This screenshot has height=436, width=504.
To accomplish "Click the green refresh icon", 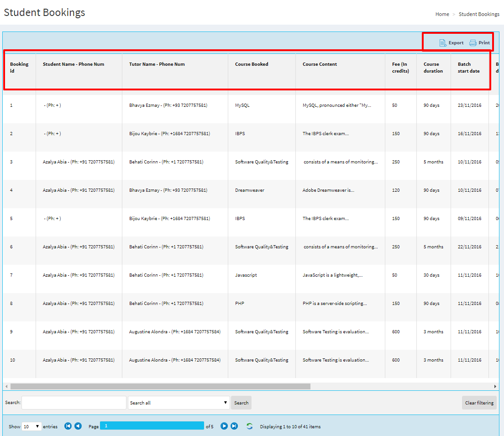I will (249, 426).
